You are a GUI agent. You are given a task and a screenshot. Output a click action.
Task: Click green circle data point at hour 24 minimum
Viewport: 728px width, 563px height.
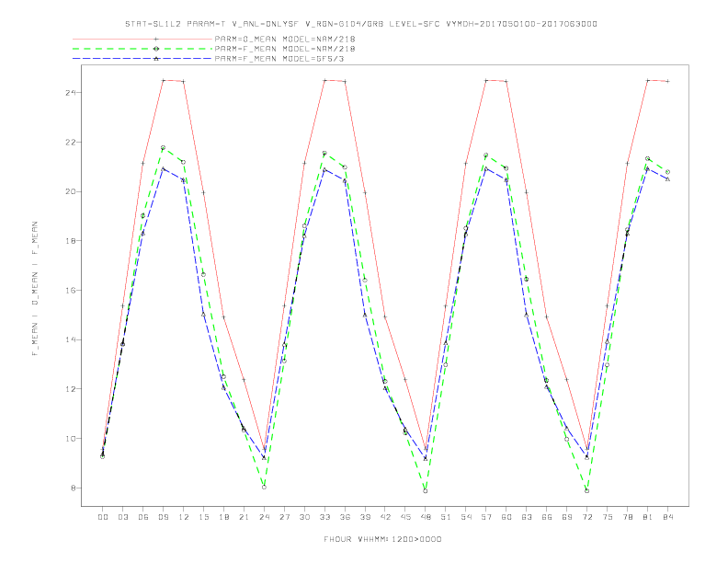[x=264, y=487]
